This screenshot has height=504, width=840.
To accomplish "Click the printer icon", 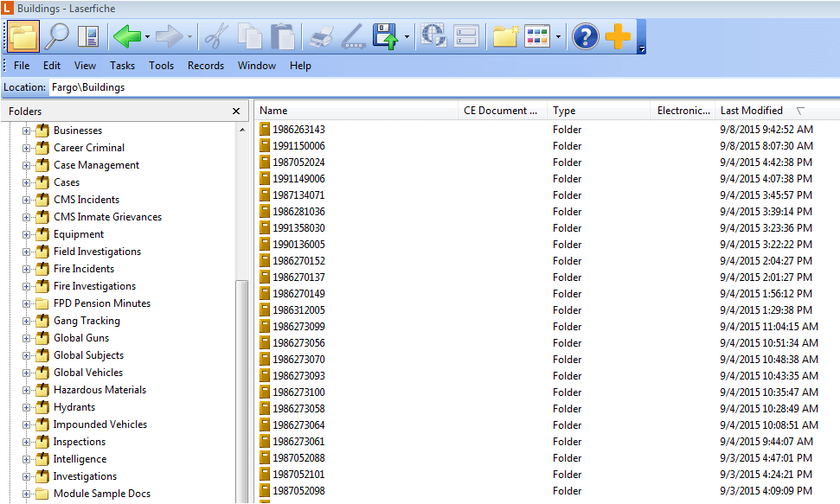I will (x=322, y=36).
